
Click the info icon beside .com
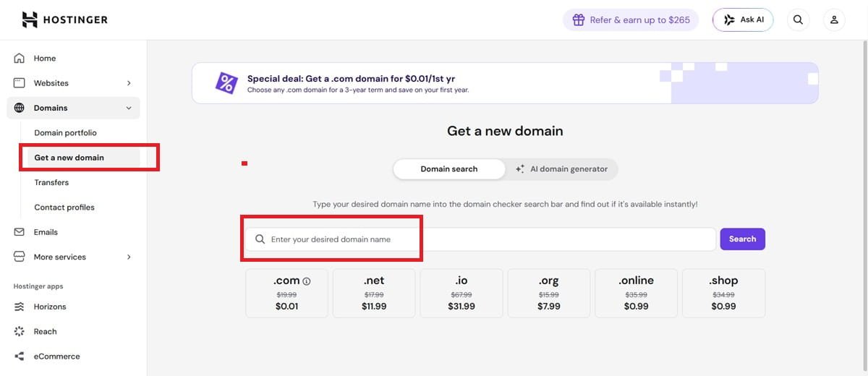click(307, 281)
